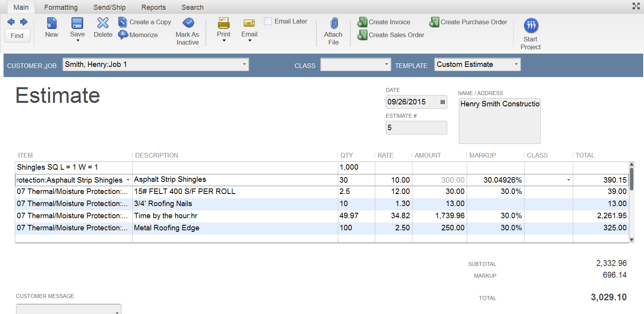
Task: Click the Save floppy disk icon
Action: click(x=77, y=23)
